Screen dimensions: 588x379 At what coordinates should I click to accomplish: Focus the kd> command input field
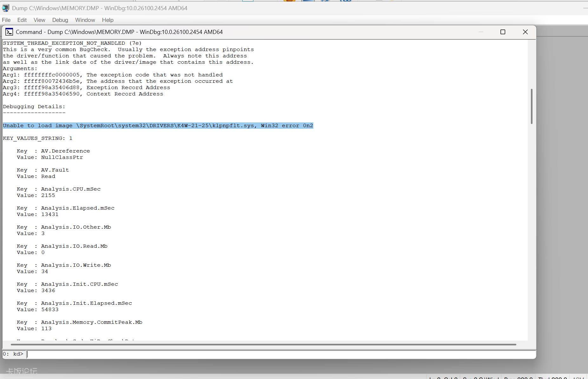281,354
